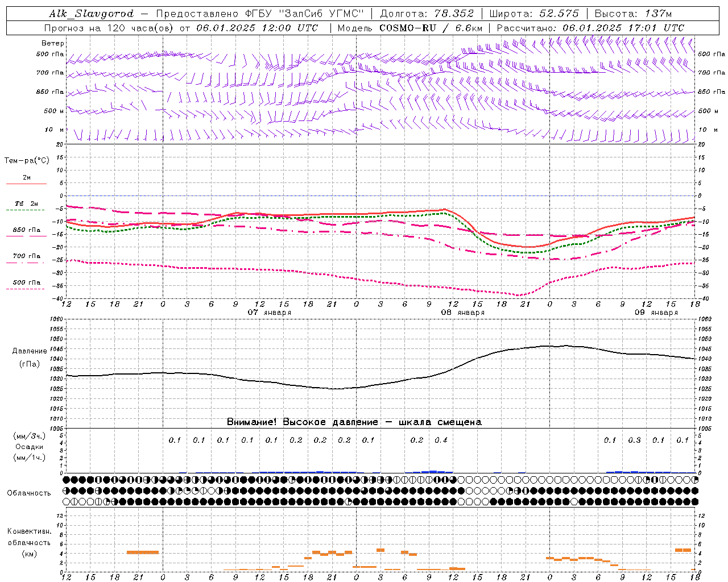
Task: Click the 0.4 precipitation value label
Action: tap(441, 440)
